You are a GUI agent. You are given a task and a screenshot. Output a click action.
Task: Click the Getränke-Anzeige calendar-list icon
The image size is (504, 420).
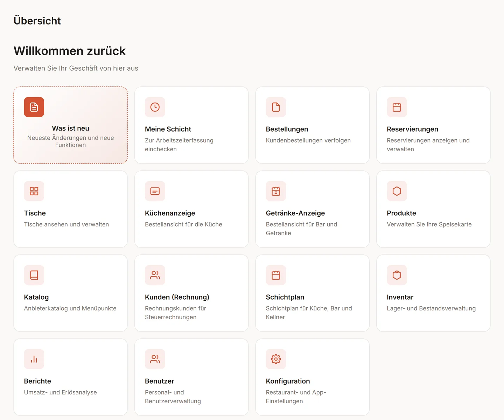coord(276,191)
